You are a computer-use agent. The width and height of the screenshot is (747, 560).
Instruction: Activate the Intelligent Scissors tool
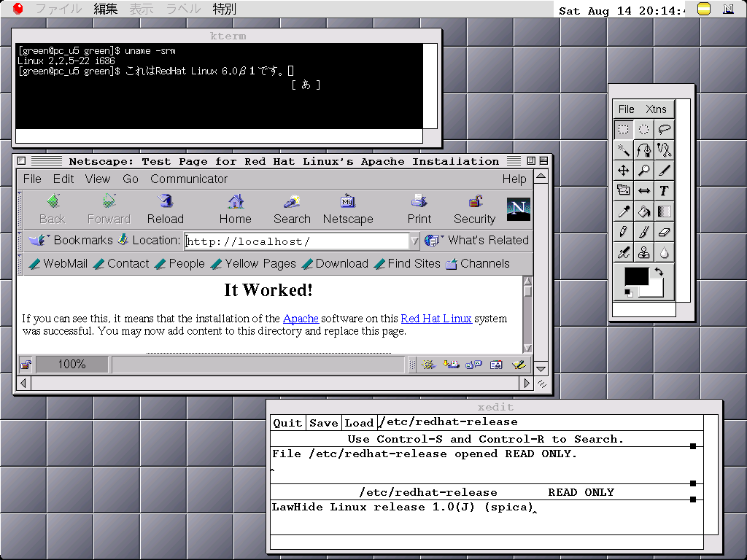tap(664, 150)
